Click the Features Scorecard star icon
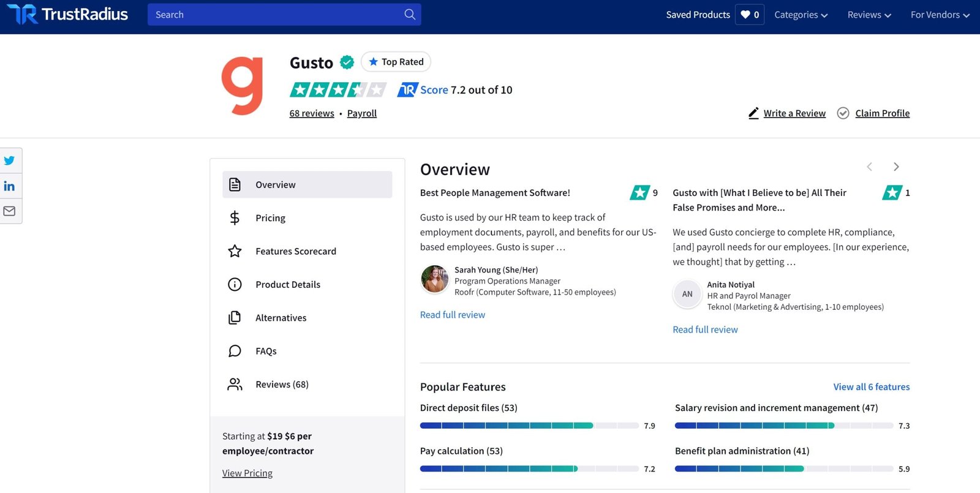Viewport: 980px width, 493px height. point(235,251)
